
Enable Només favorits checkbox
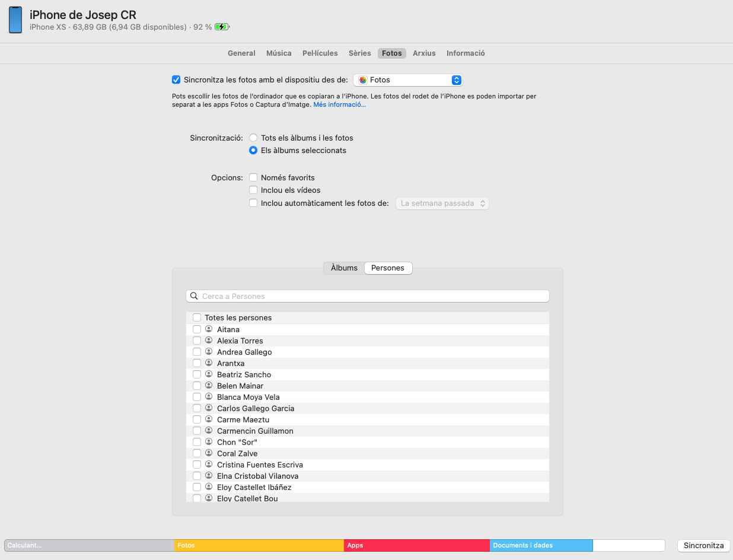click(253, 177)
